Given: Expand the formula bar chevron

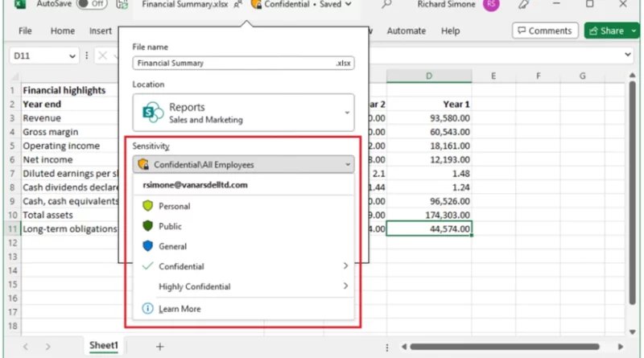Looking at the screenshot, I should click(628, 54).
